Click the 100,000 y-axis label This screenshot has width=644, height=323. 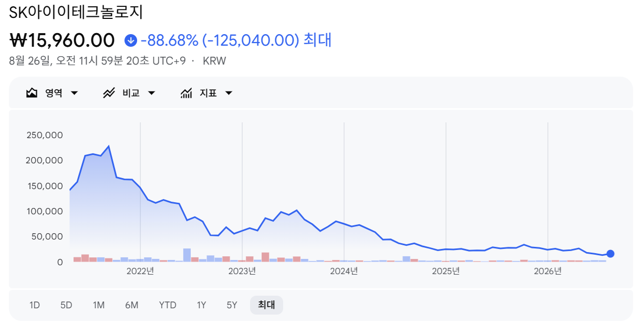45,211
